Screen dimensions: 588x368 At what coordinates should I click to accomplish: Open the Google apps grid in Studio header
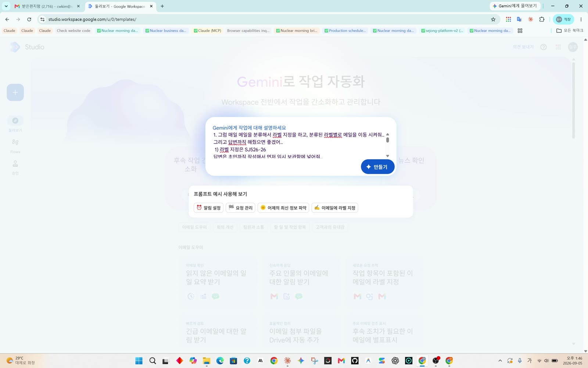[x=558, y=47]
